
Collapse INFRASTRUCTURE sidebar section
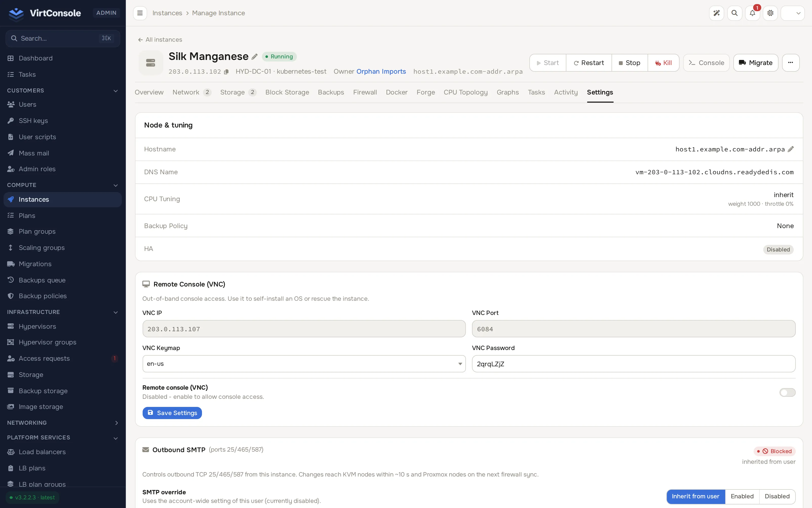click(x=63, y=312)
